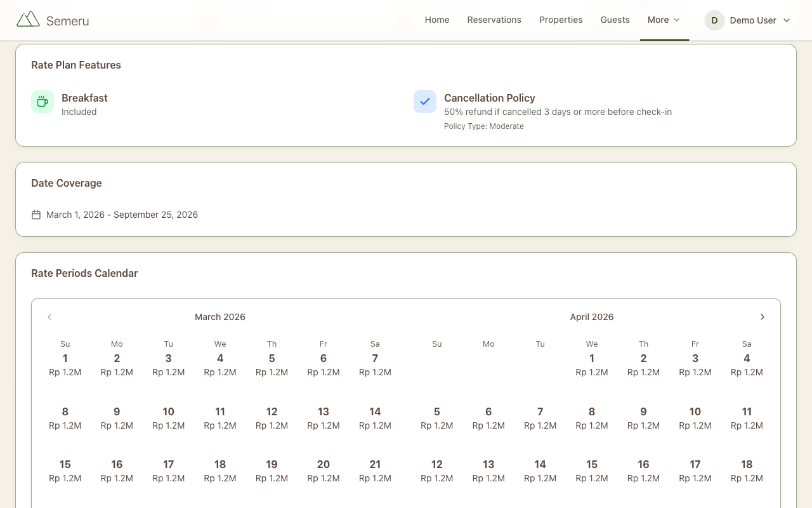Click the Date Coverage heading

pyautogui.click(x=67, y=183)
